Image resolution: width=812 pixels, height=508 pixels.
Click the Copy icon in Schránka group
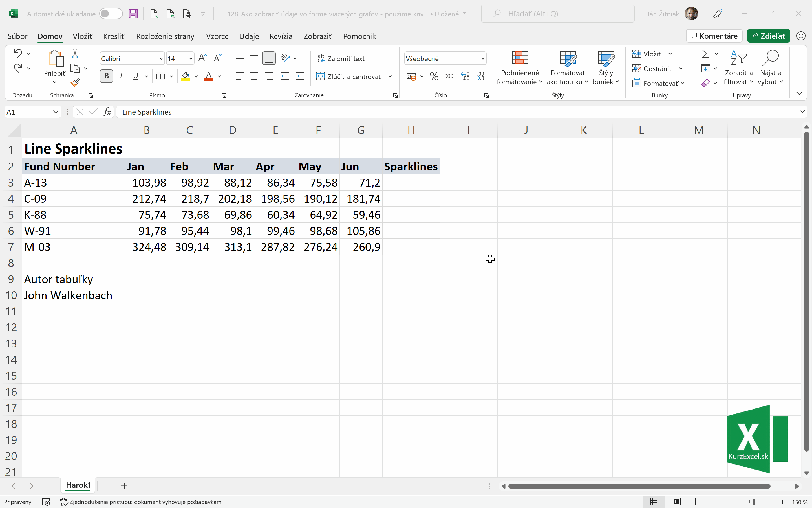(x=75, y=69)
